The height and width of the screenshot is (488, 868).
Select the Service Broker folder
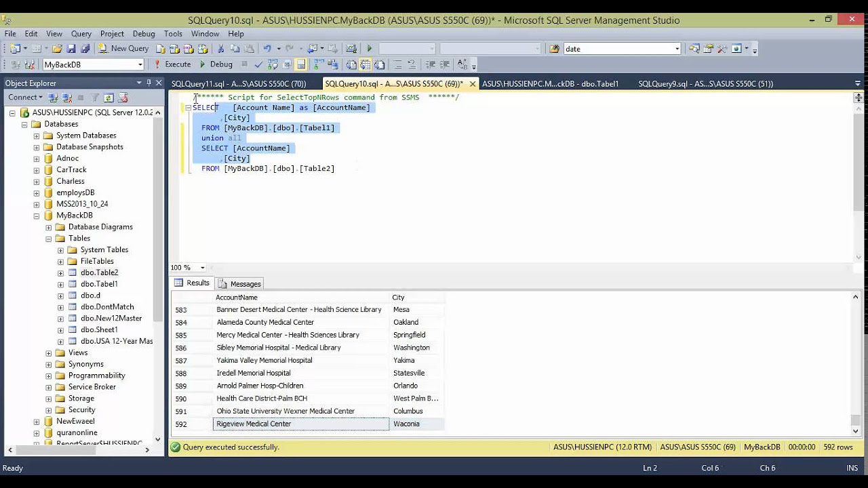92,387
